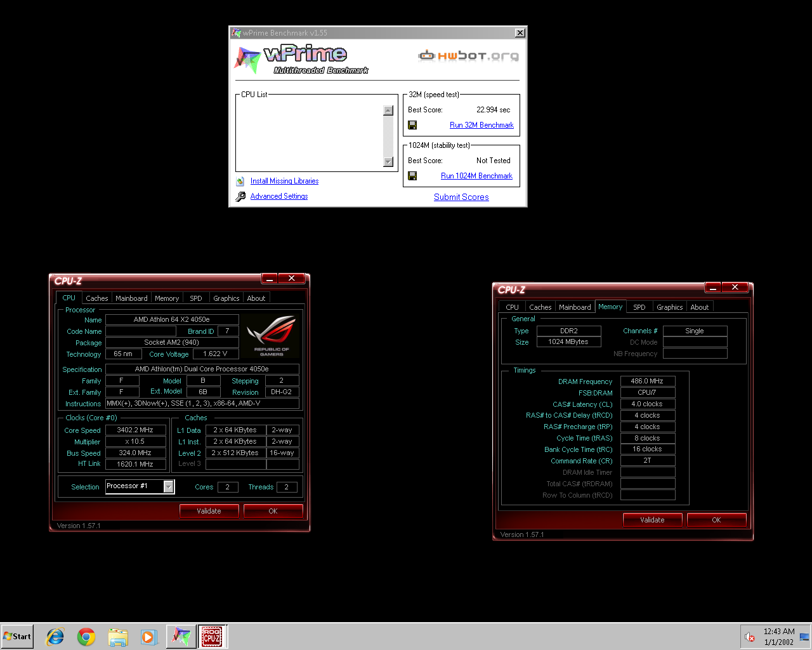This screenshot has width=812, height=650.
Task: Click the volume muted tray icon
Action: 749,637
